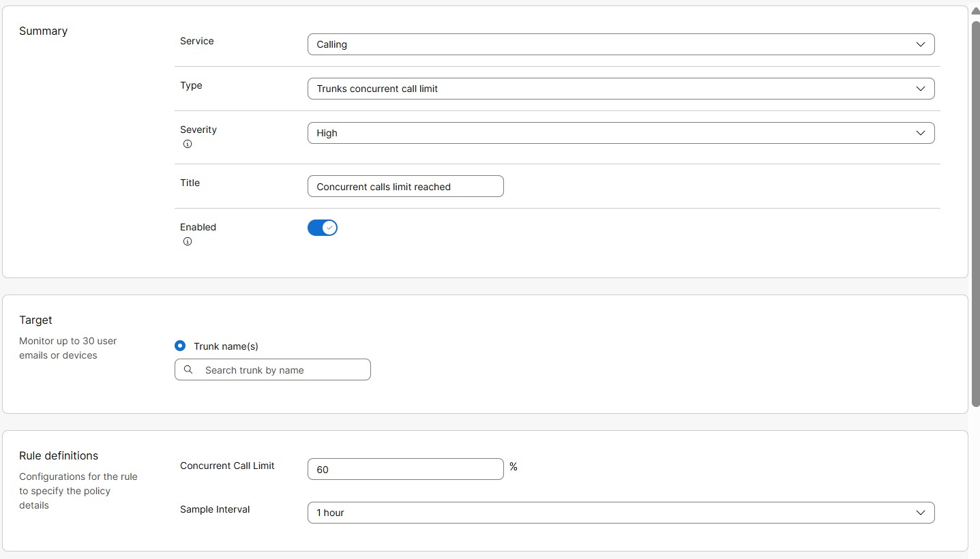
Task: Click the info icon below Enabled
Action: point(188,241)
